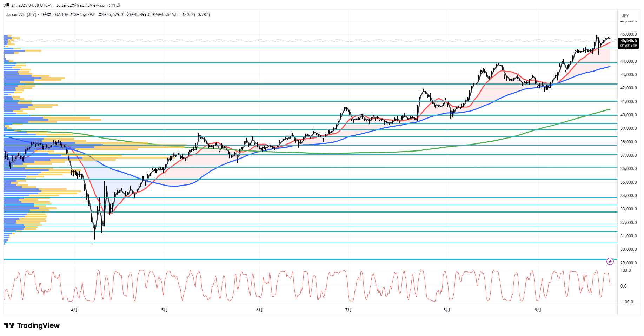Click the opening value 始値45,679.0 in header

point(83,15)
